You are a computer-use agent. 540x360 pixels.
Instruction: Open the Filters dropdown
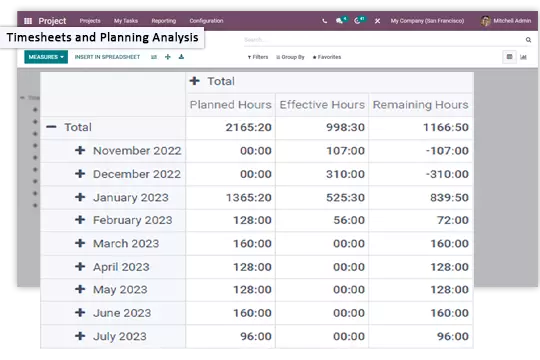[258, 57]
